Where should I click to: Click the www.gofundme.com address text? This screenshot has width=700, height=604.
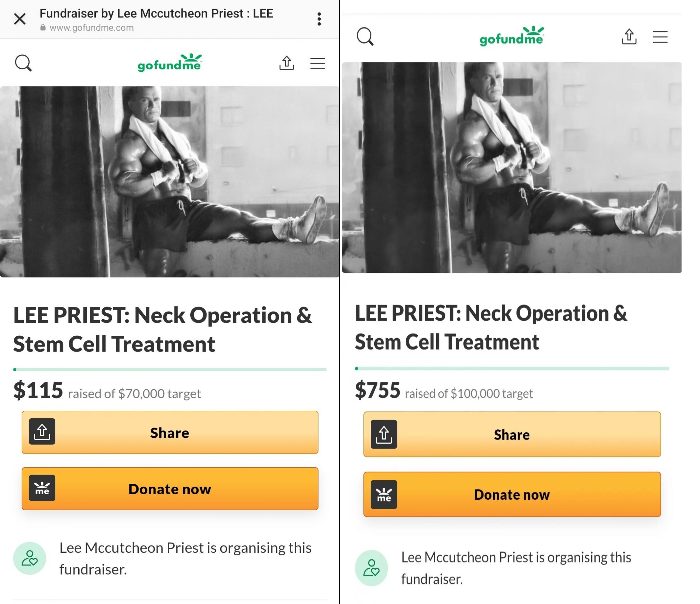[92, 28]
